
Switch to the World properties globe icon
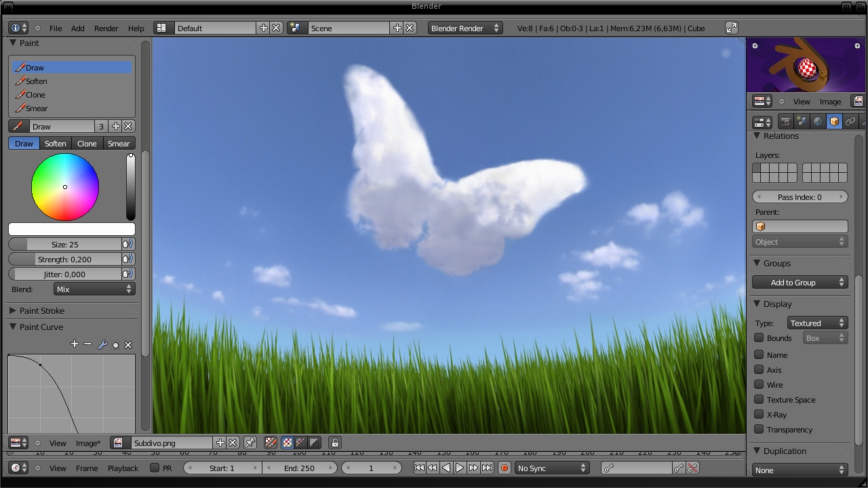(x=818, y=122)
